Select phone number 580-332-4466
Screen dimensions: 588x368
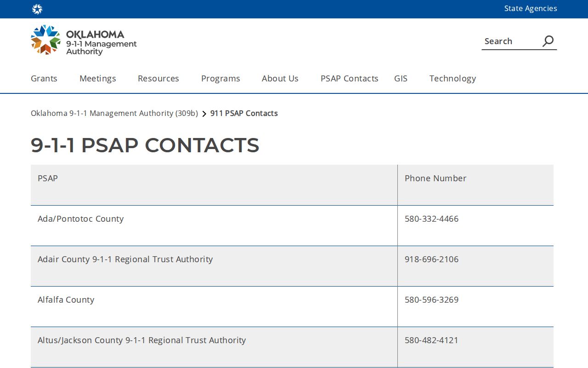point(431,219)
